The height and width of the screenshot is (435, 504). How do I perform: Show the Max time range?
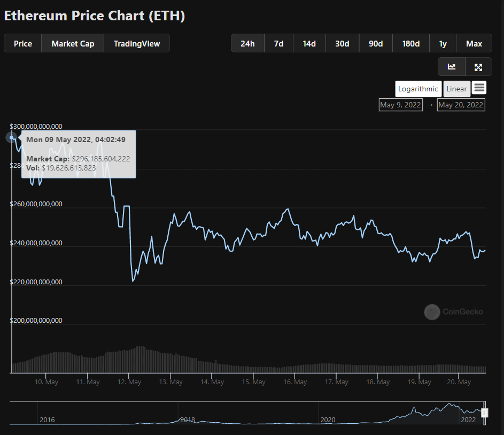474,43
